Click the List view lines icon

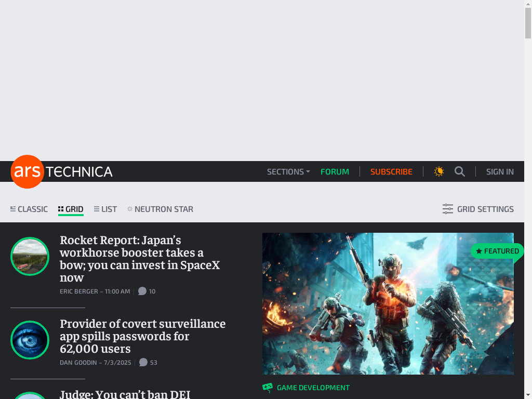click(97, 209)
